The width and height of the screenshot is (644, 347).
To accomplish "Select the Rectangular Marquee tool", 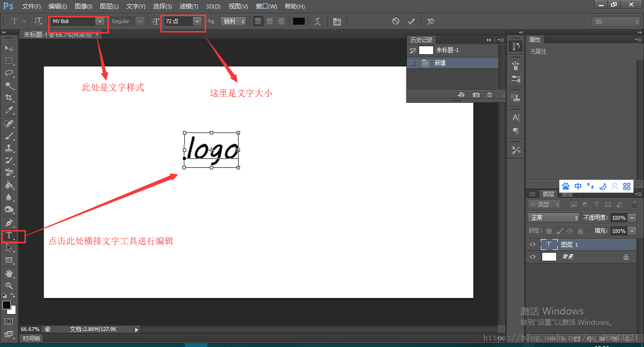I will (9, 60).
